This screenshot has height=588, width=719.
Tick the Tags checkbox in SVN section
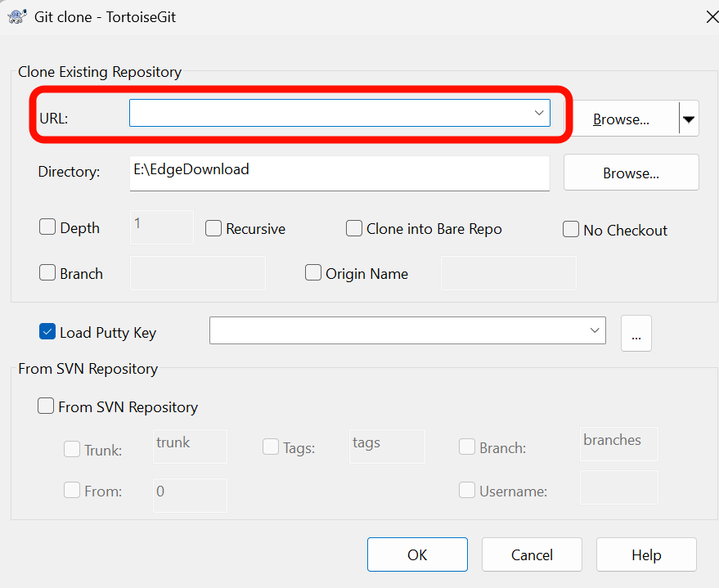tap(271, 447)
